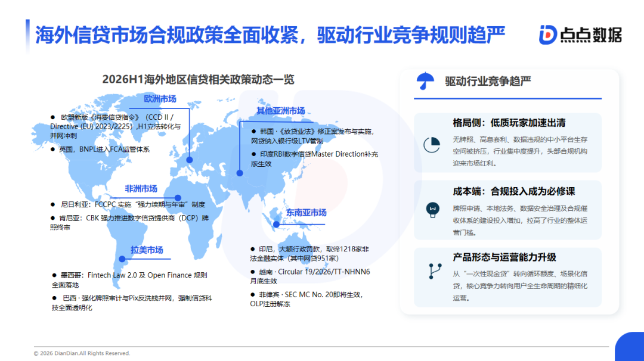Click the 巴西·强化牌照审计 bullet
The width and height of the screenshot is (644, 361).
click(x=132, y=303)
